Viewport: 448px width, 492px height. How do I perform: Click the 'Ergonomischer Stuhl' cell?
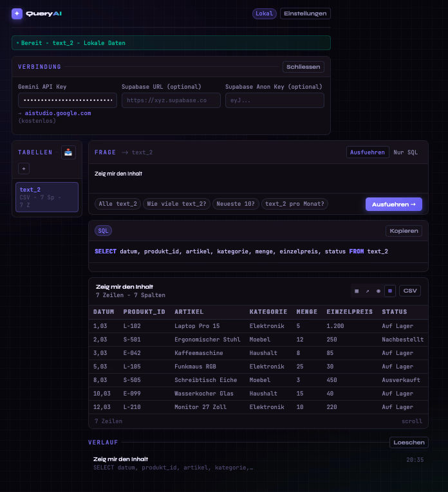coord(207,340)
